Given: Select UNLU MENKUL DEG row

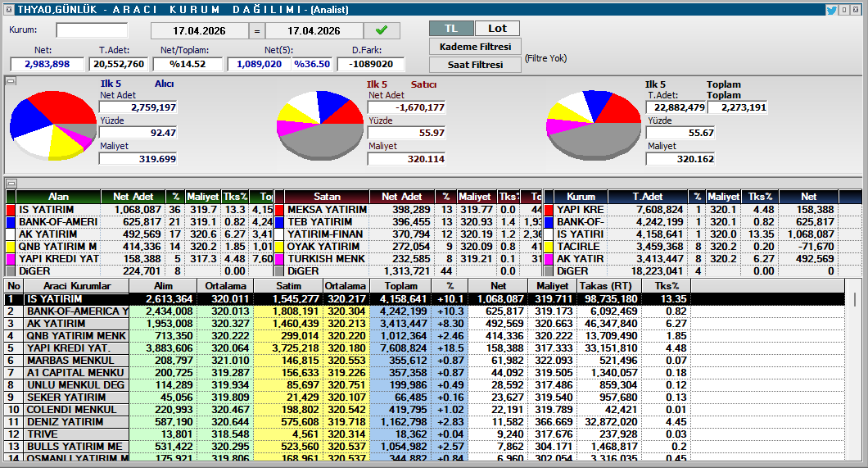Looking at the screenshot, I should (x=425, y=385).
